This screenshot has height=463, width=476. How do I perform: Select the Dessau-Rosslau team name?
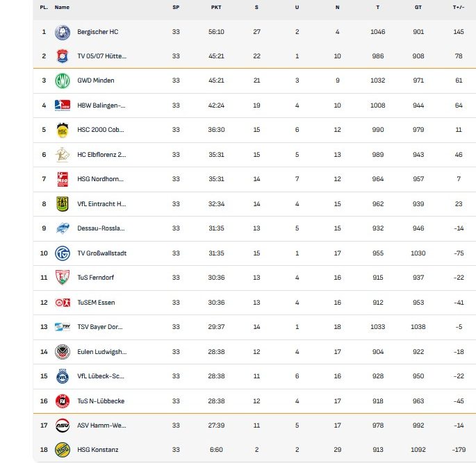click(x=101, y=228)
